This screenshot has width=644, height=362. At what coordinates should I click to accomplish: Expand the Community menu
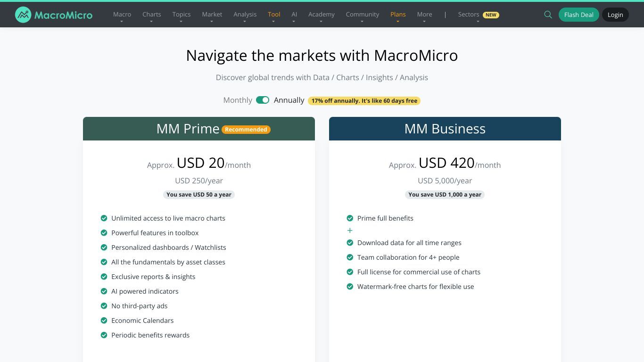coord(363,15)
